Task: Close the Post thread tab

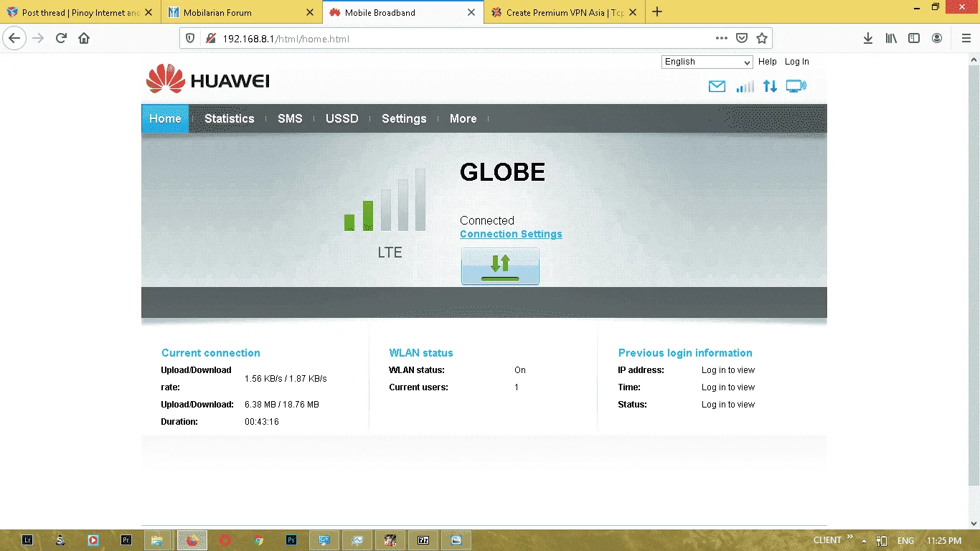Action: point(149,12)
